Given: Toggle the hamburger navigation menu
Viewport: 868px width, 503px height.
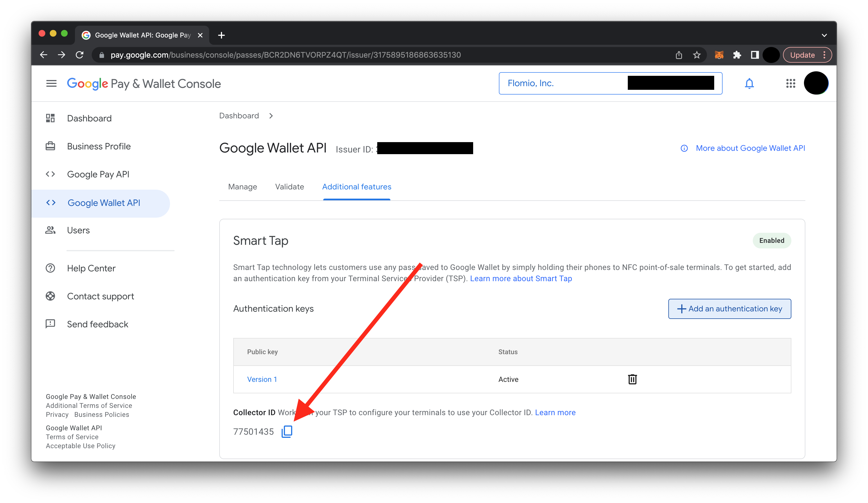Looking at the screenshot, I should [x=51, y=83].
